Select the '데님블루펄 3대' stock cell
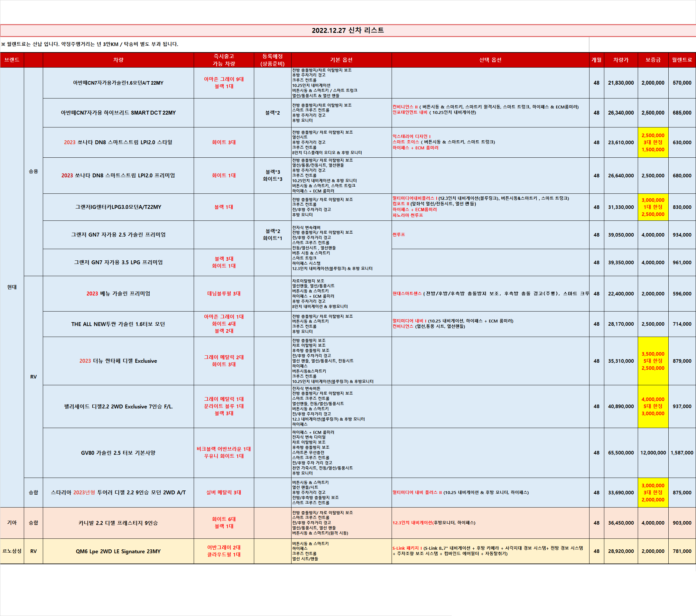696x616 pixels. pyautogui.click(x=224, y=294)
